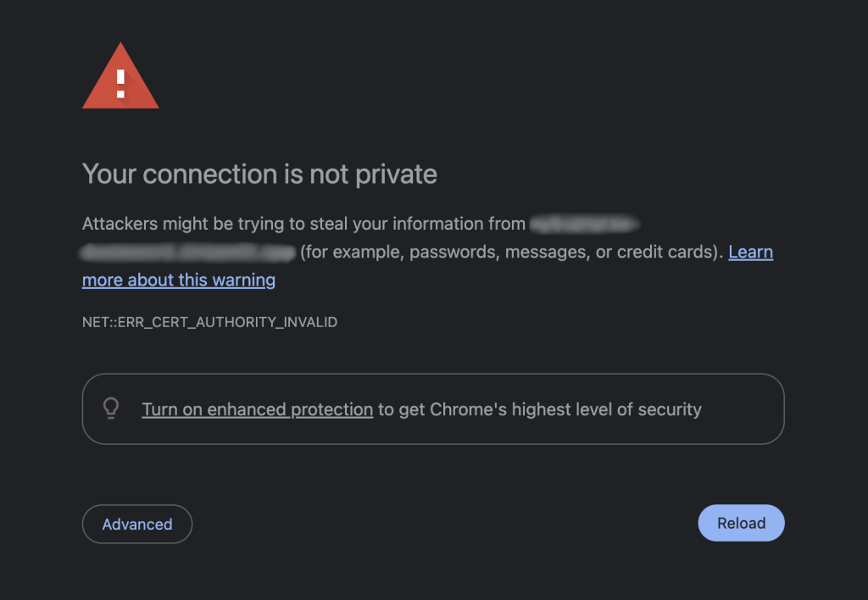Select the lightbulb icon in the security banner
This screenshot has width=868, height=600.
(x=112, y=408)
